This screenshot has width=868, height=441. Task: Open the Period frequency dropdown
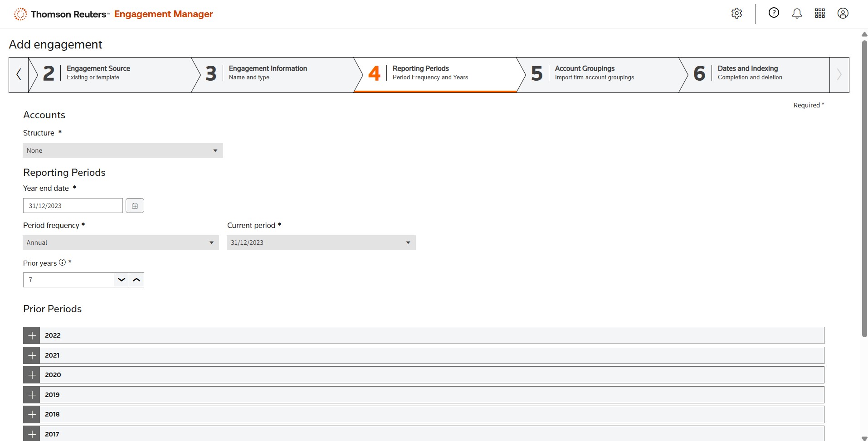[x=121, y=242]
